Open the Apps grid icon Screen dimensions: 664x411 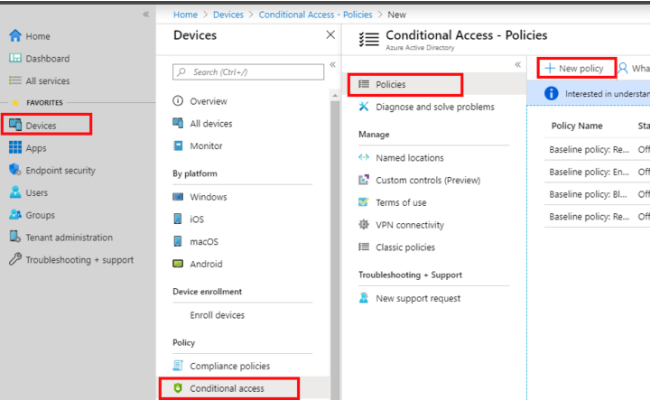tap(15, 148)
